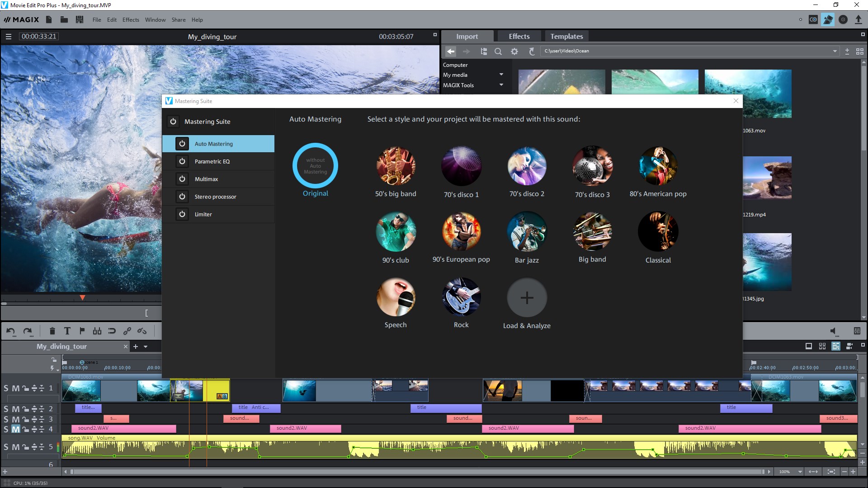The width and height of the screenshot is (868, 488).
Task: Click the Redo arrow in timeline toolbar
Action: [x=28, y=331]
